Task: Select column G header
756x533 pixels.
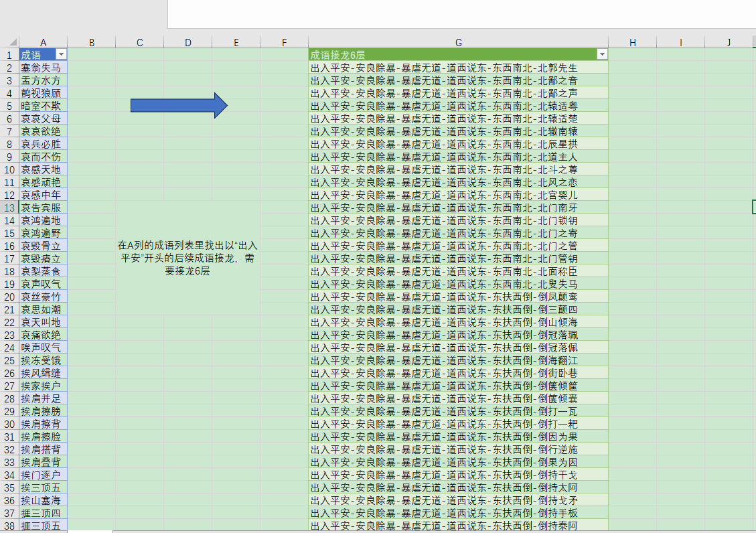Action: (458, 42)
